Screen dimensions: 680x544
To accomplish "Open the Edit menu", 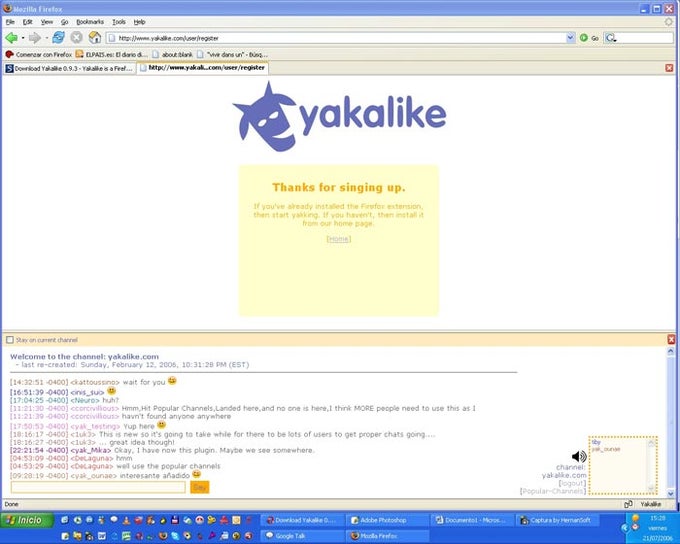I will (27, 22).
